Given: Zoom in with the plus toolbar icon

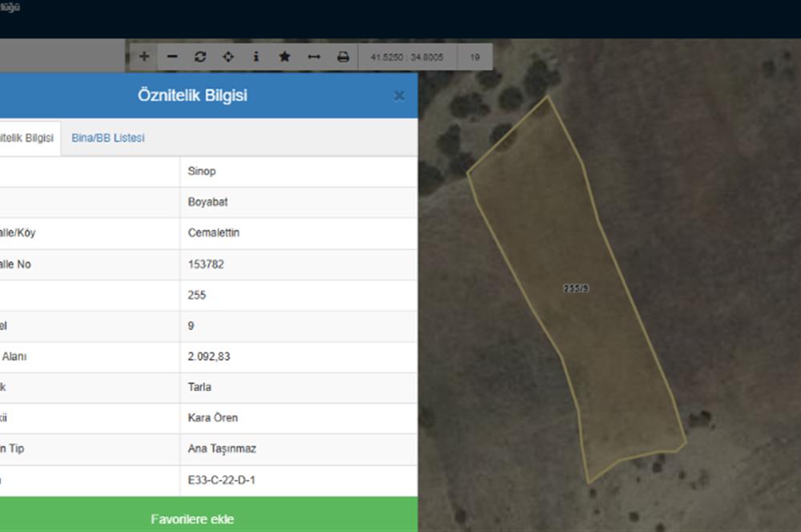Looking at the screenshot, I should [144, 57].
